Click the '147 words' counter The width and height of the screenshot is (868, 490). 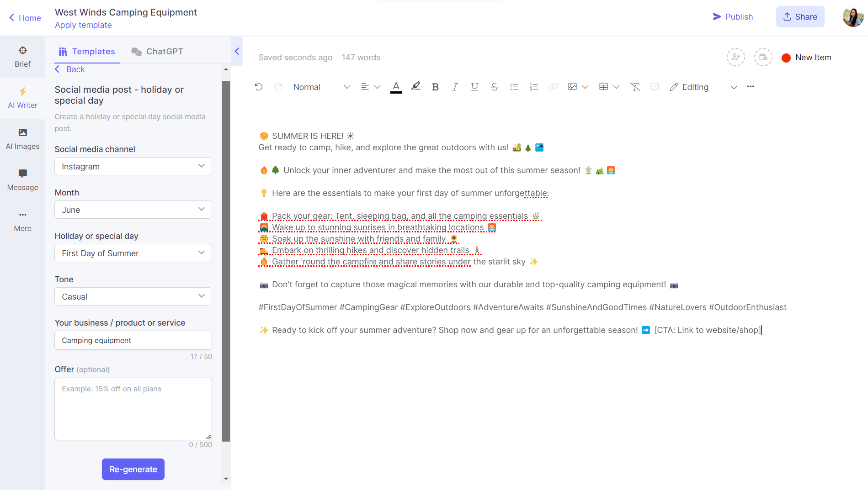pos(361,58)
